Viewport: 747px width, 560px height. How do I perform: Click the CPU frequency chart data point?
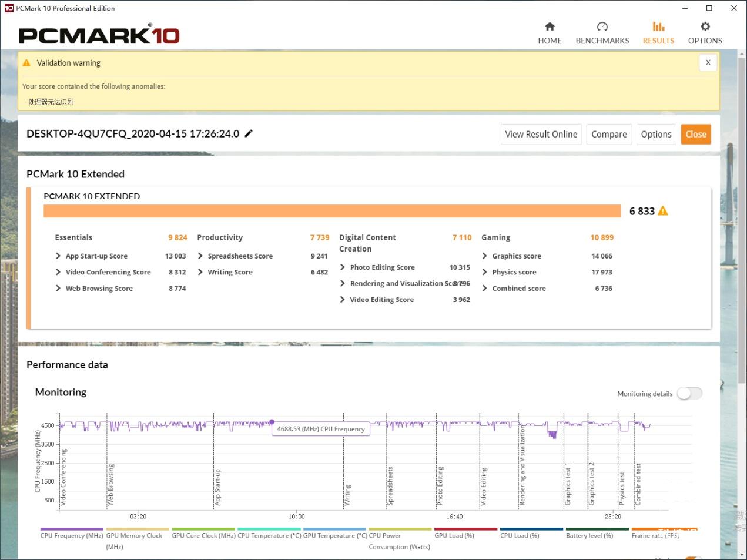(x=272, y=422)
